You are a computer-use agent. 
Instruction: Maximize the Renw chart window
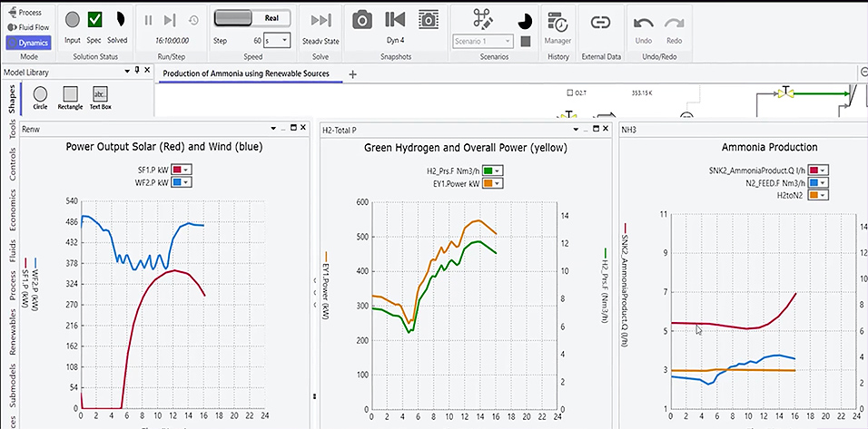[293, 128]
